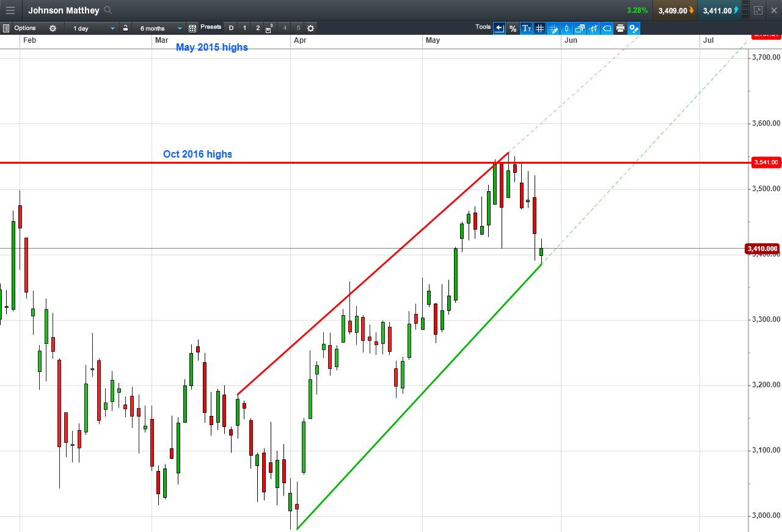Select the price label tag tool
The width and height of the screenshot is (782, 532).
tap(607, 28)
